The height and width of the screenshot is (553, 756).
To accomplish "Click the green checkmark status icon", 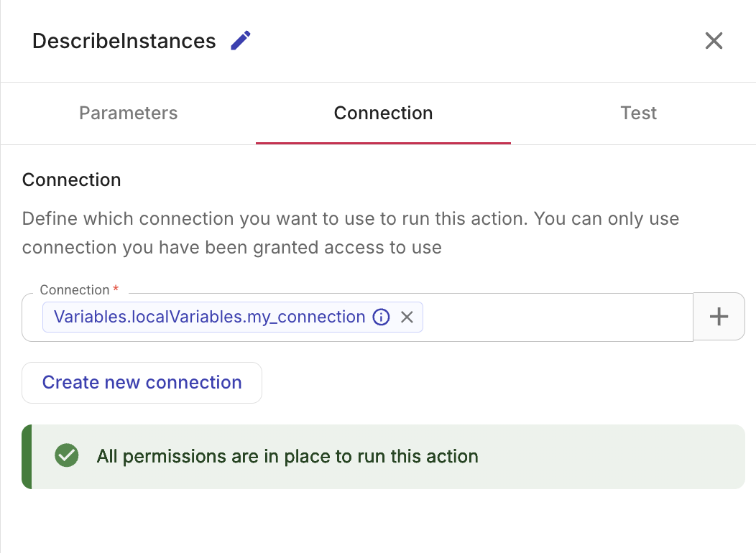I will (x=67, y=456).
